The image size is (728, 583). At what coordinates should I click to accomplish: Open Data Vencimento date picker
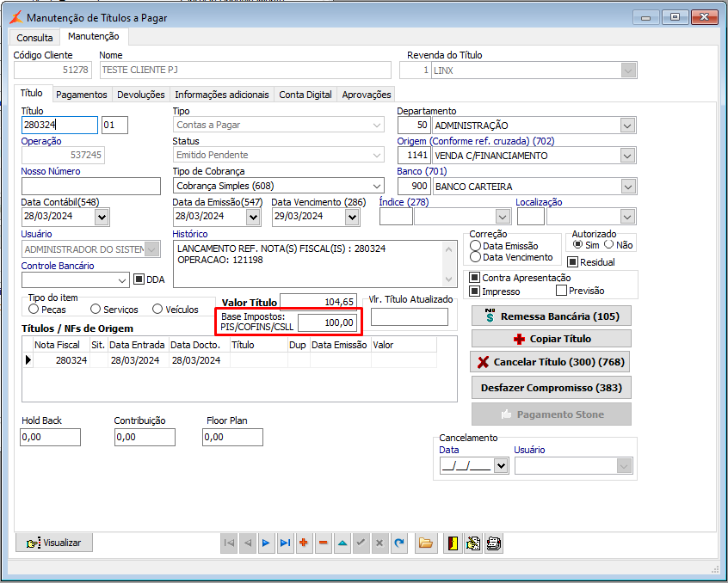pos(351,217)
